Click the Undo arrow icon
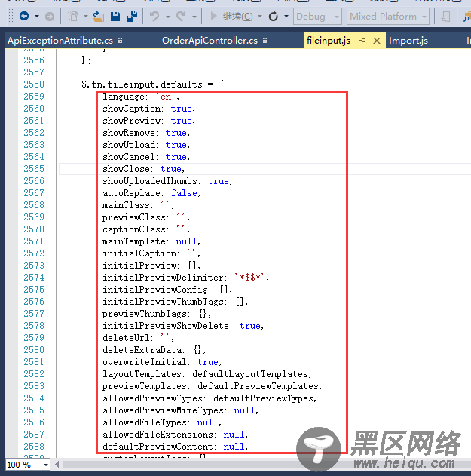Viewport: 471px width, 476px height. pos(154,16)
